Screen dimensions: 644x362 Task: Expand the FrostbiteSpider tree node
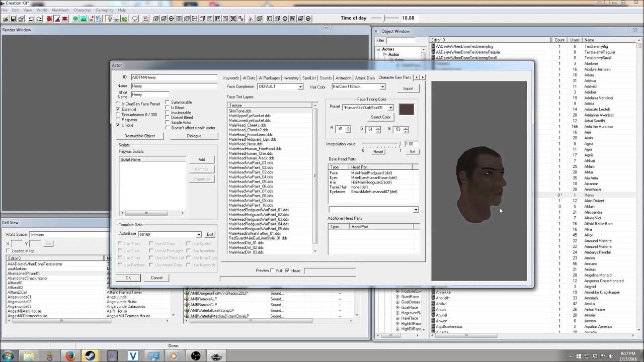(397, 291)
